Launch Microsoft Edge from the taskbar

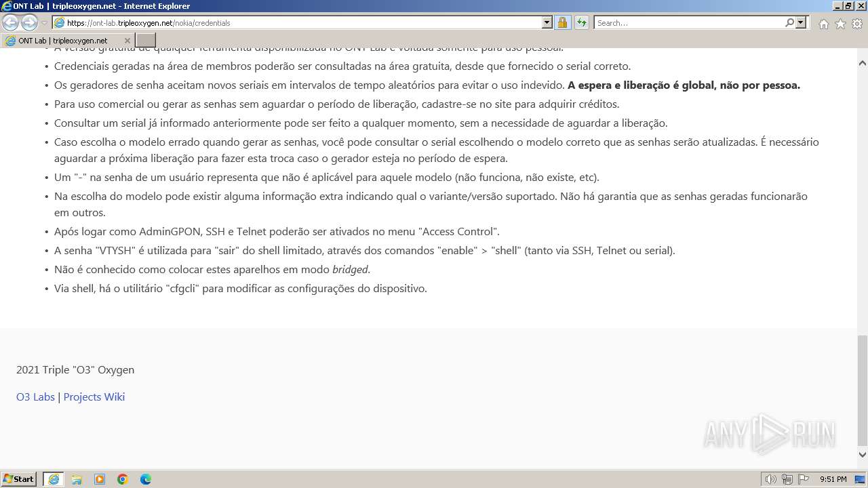click(146, 479)
